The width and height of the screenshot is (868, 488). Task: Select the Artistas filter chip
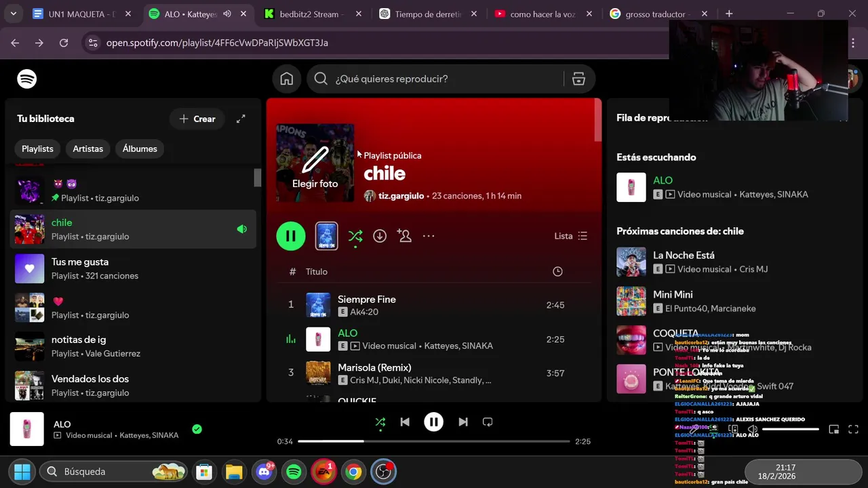coord(88,148)
